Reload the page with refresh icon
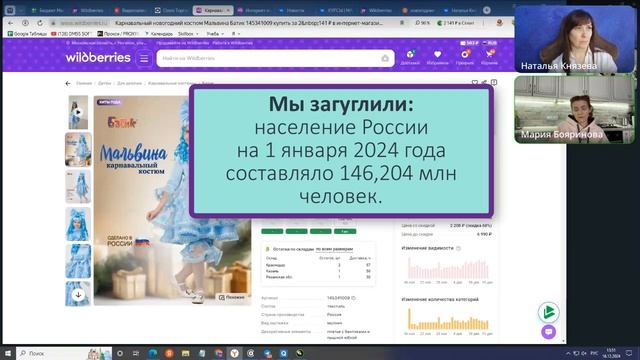This screenshot has width=640, height=360. [40, 23]
